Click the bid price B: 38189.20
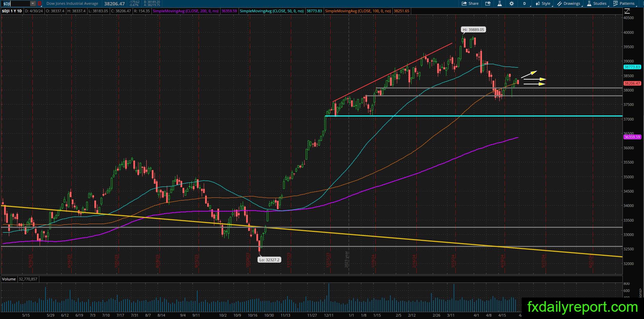Image resolution: width=644 pixels, height=319 pixels. (152, 2)
